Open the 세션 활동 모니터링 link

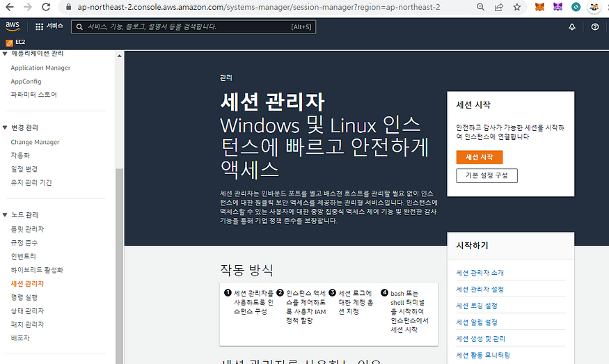pos(483,355)
